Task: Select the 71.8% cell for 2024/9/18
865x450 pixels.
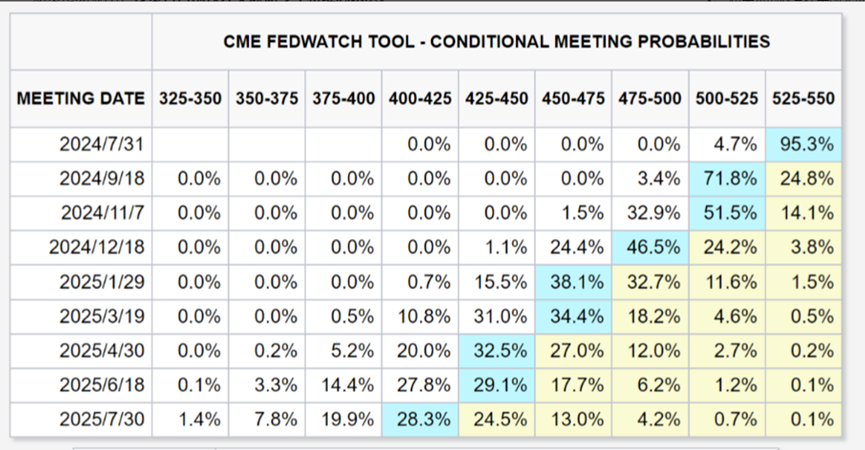Action: point(727,179)
